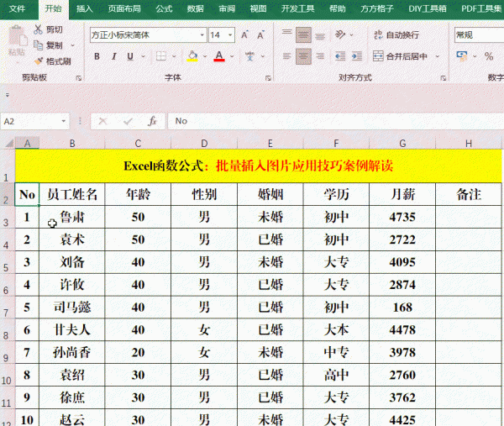Select column G header
The image size is (504, 426).
(x=402, y=144)
